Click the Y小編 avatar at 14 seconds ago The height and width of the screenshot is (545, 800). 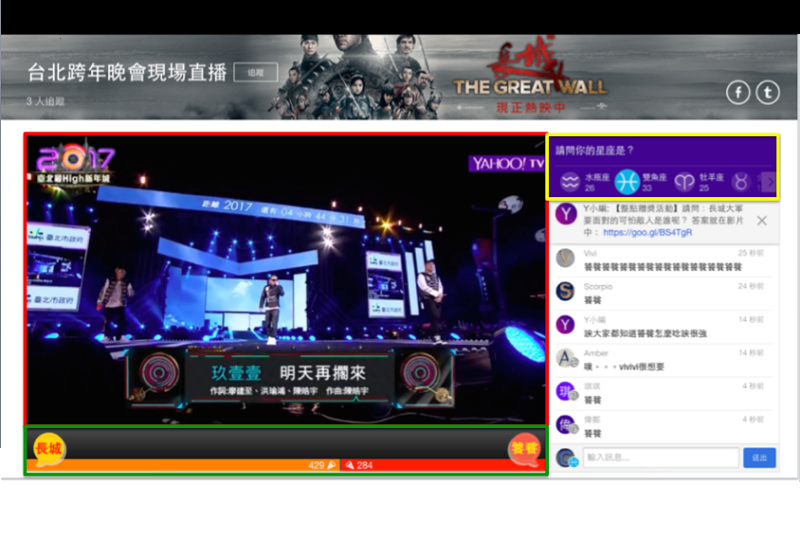565,325
